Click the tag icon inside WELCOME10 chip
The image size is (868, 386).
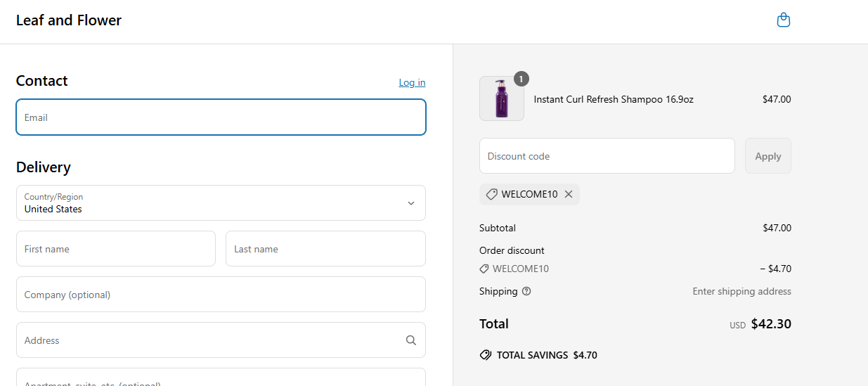pos(492,195)
